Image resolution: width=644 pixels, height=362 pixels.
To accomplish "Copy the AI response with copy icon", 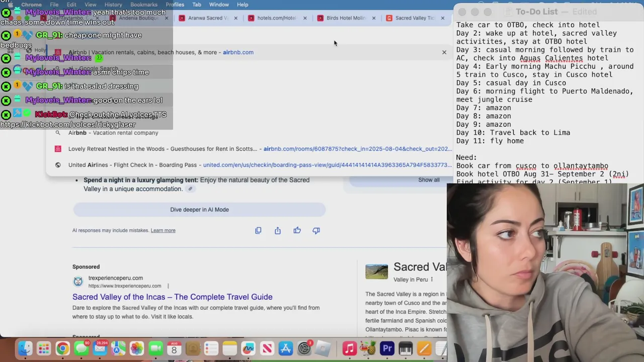I will 258,230.
